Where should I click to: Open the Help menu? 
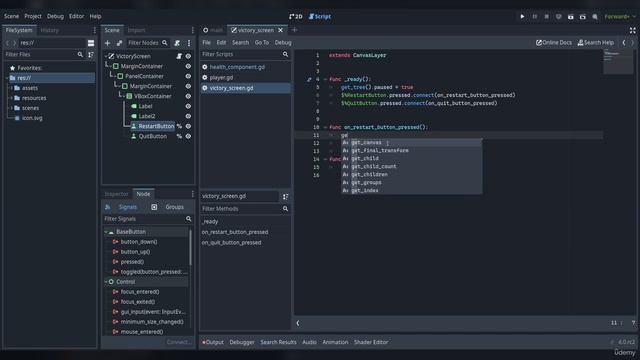pos(95,16)
